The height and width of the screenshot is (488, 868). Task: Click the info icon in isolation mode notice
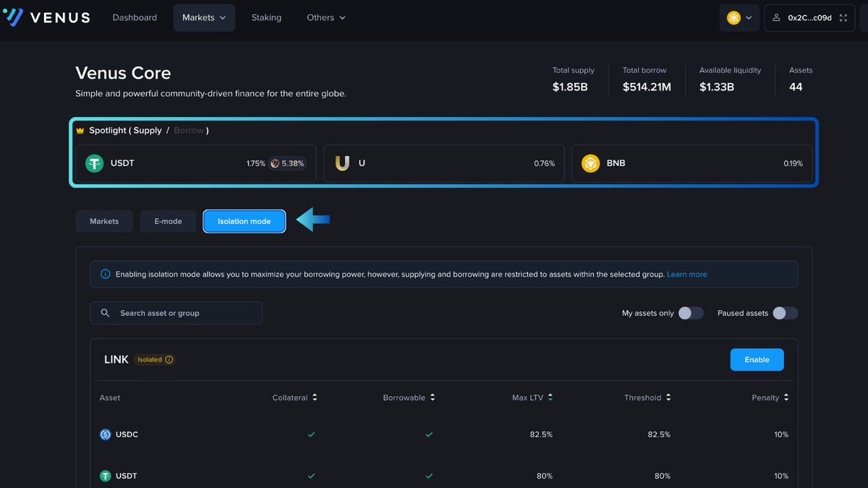106,274
